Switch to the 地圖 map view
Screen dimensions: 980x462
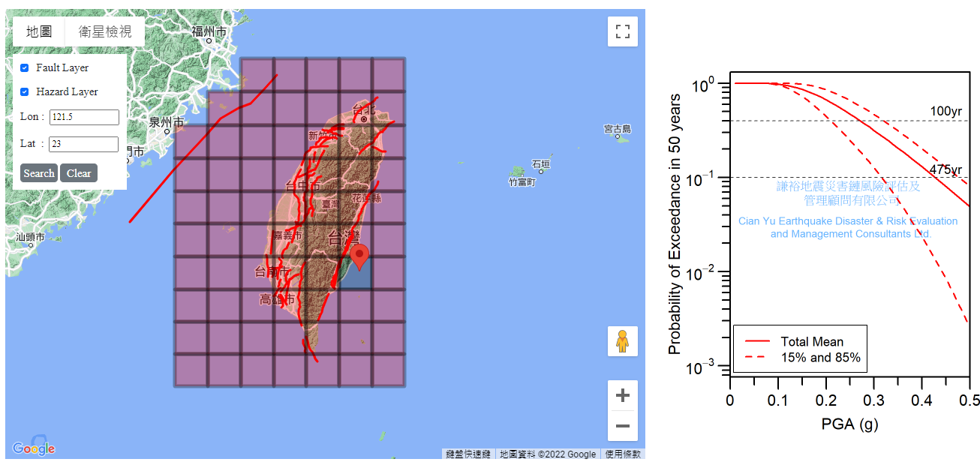pyautogui.click(x=39, y=31)
